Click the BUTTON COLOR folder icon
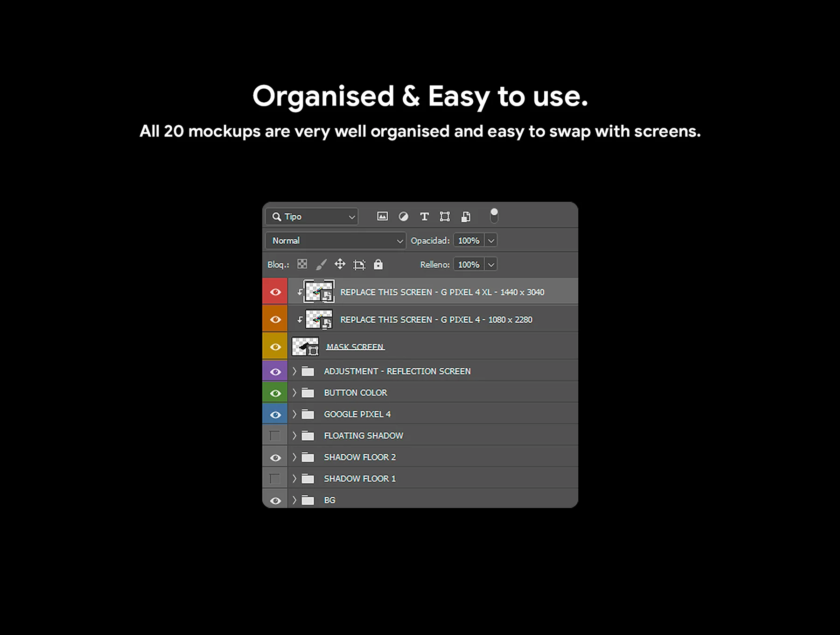 pyautogui.click(x=308, y=393)
